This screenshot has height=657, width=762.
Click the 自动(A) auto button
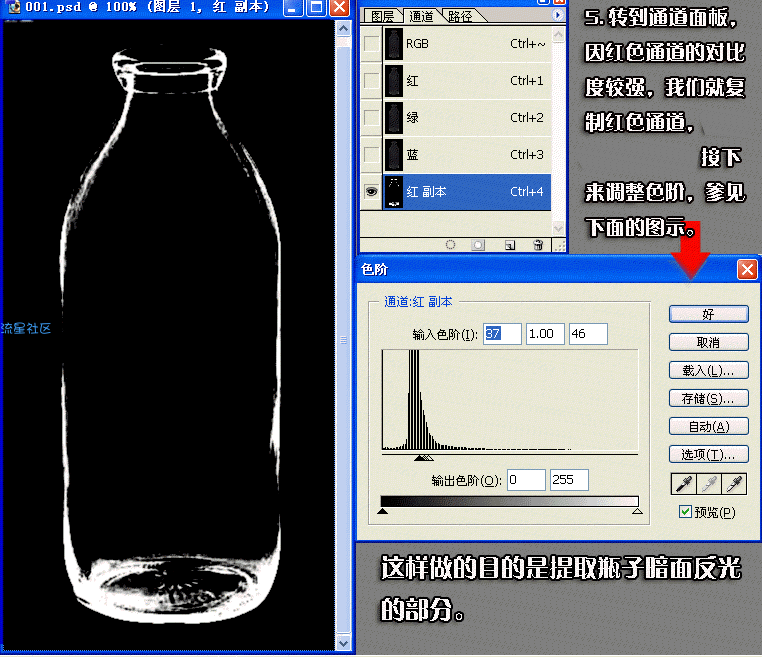click(709, 427)
